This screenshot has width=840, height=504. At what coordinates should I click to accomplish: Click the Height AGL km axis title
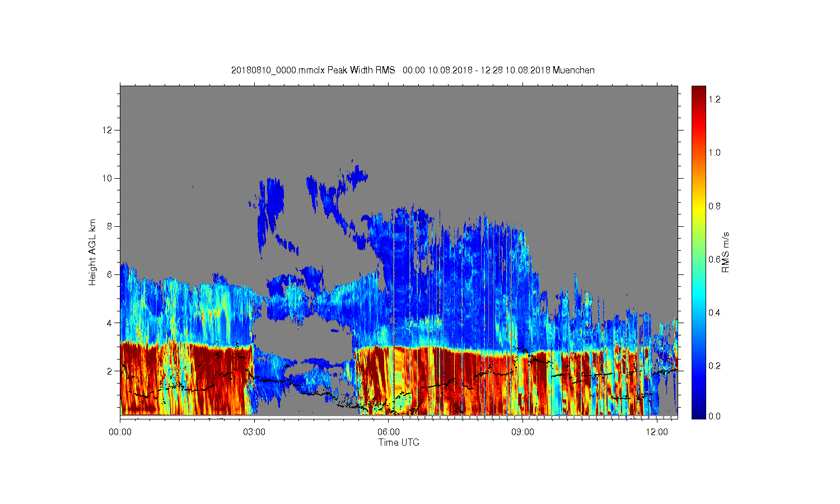coord(92,252)
